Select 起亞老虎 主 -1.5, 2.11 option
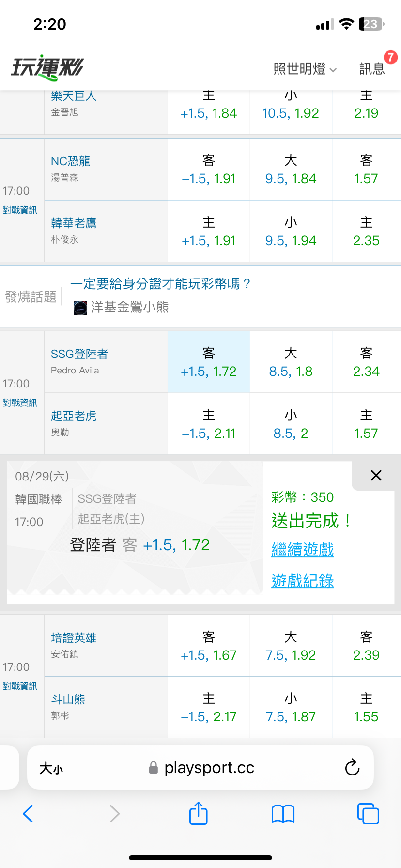The image size is (401, 868). tap(209, 424)
